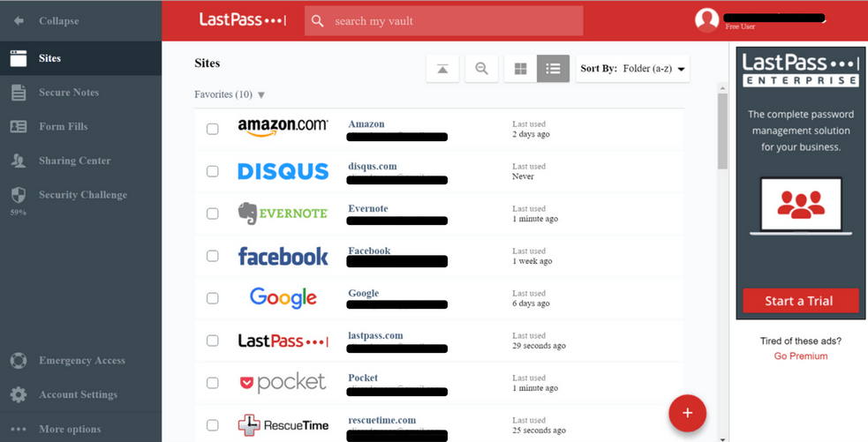Click the Facebook logo thumbnail
Viewport: 868px width, 442px height.
[x=283, y=256]
